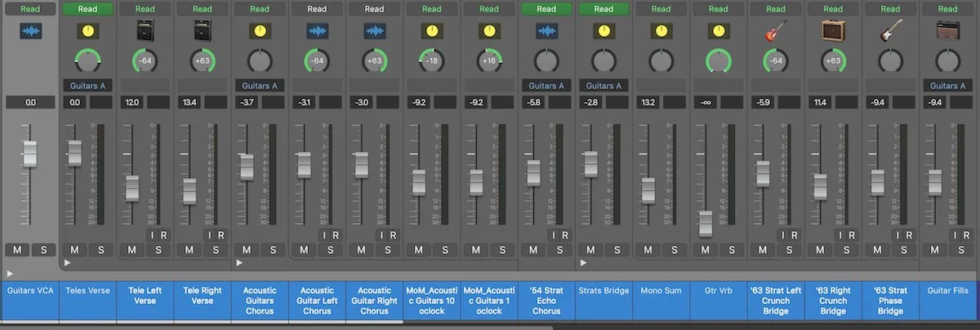
Task: Click the pan knob on Teles Verse channel
Action: click(x=87, y=61)
